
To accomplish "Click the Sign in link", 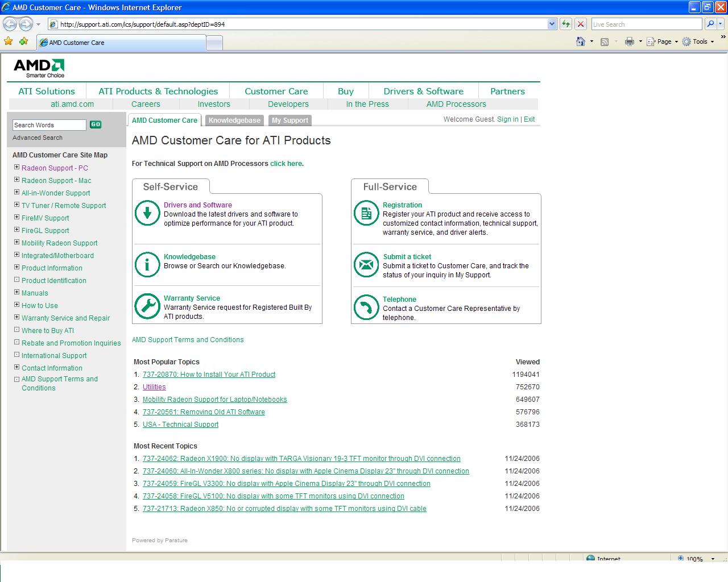I will click(x=508, y=119).
